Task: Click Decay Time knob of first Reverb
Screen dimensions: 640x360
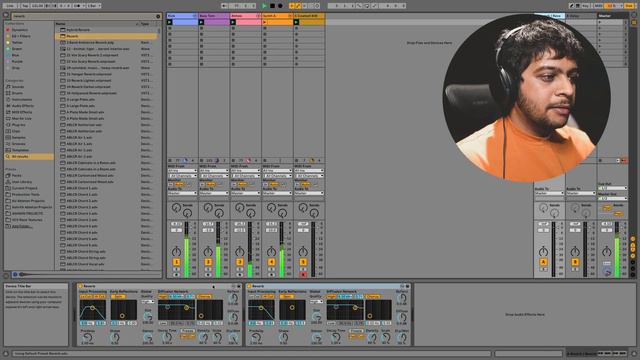Action: coord(167,337)
